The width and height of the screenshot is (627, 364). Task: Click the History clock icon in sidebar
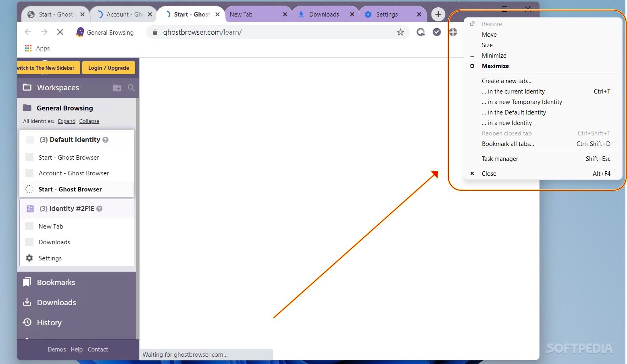27,322
